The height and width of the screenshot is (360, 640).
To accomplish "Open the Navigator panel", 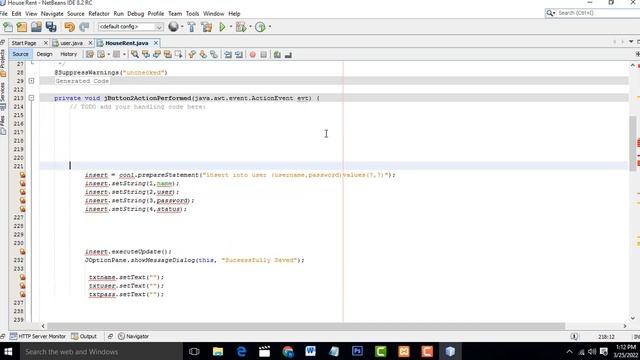I will point(133,336).
